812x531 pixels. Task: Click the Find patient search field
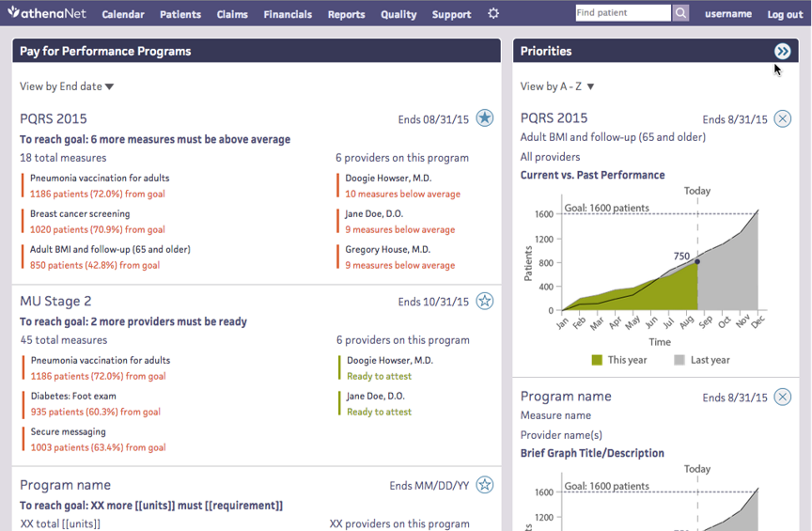pyautogui.click(x=622, y=13)
